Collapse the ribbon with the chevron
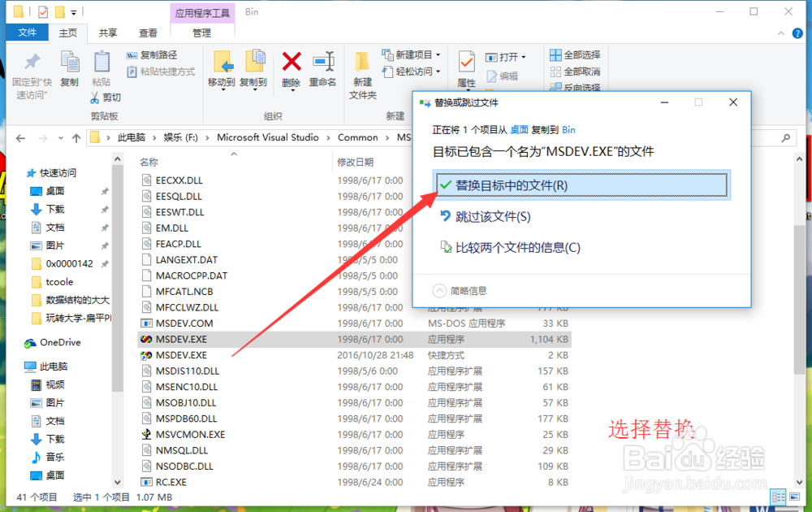Screen dimensions: 812x512 point(781,33)
